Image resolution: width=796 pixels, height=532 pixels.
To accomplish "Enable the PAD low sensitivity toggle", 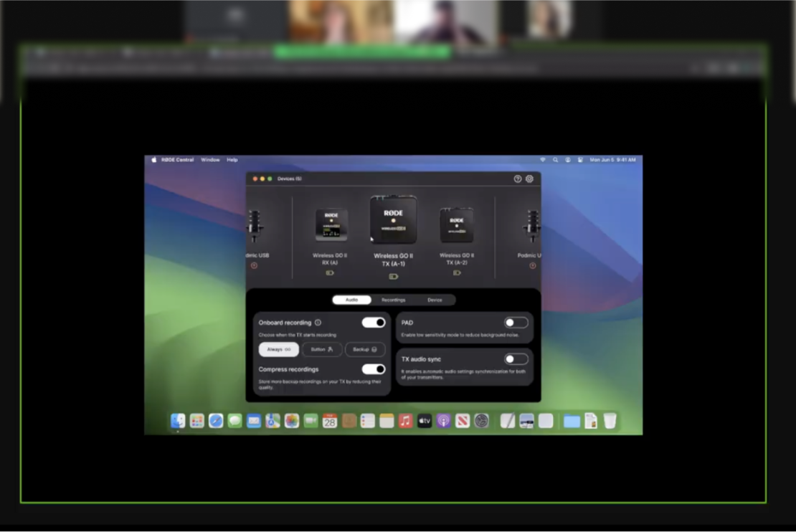I will (x=515, y=323).
